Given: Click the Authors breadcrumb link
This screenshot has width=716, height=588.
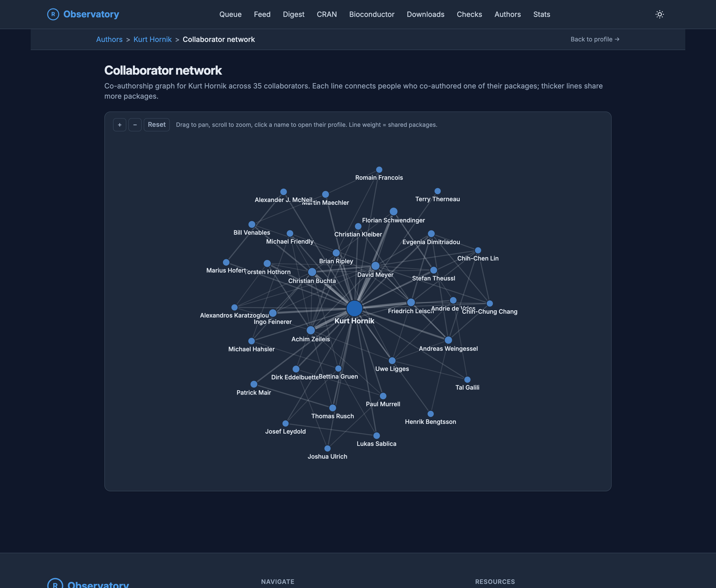Looking at the screenshot, I should pyautogui.click(x=109, y=39).
